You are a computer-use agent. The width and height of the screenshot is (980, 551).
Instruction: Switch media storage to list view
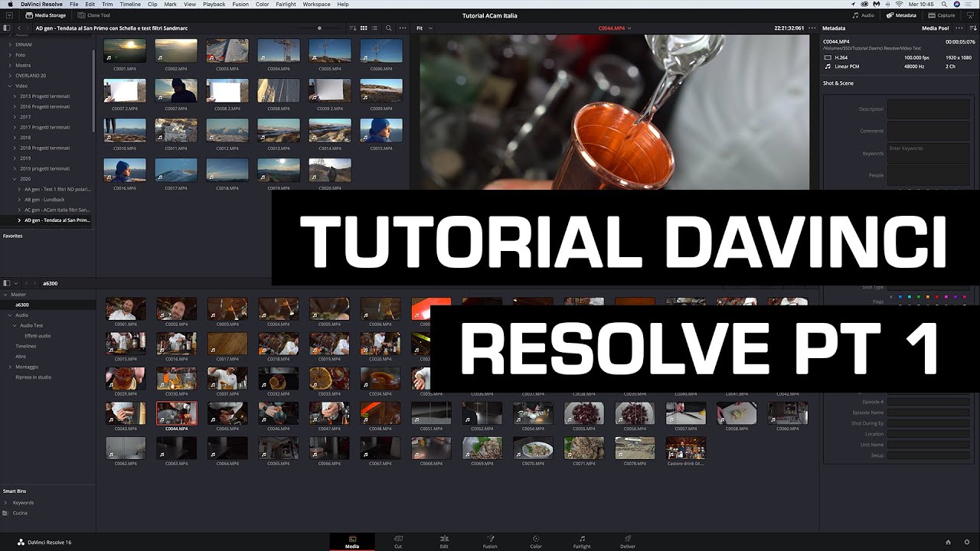[x=374, y=28]
